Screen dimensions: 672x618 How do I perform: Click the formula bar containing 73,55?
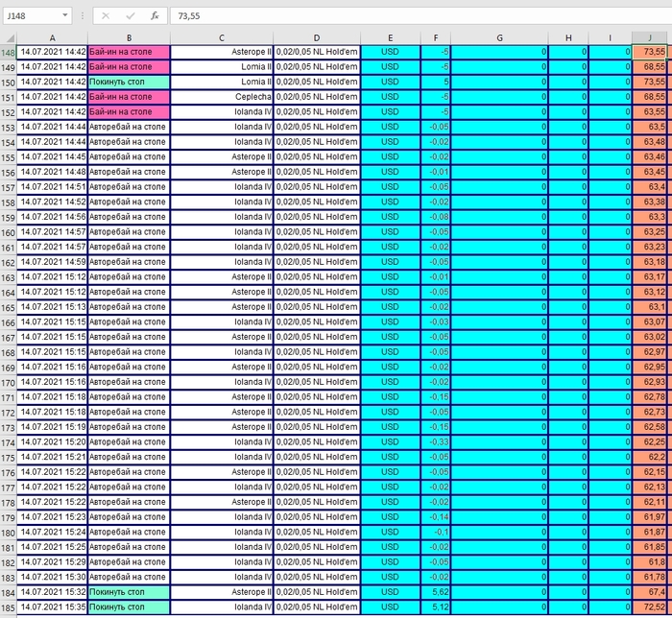coord(420,16)
